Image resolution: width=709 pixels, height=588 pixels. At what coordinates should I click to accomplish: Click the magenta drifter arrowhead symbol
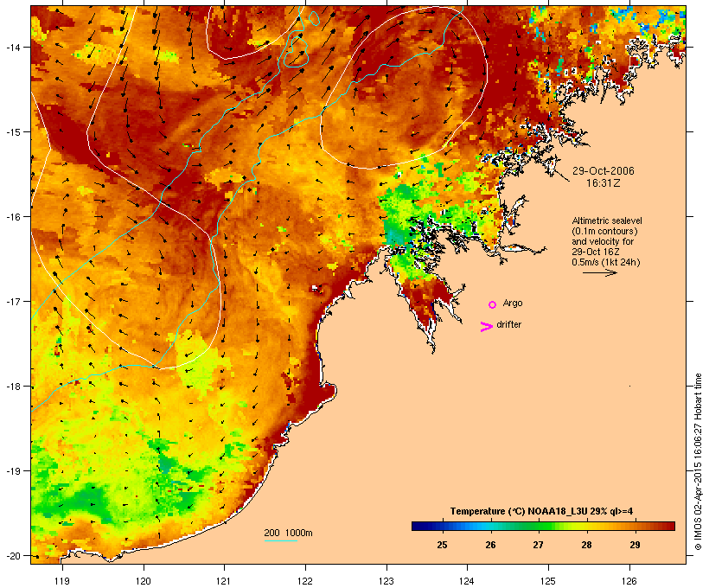(487, 327)
